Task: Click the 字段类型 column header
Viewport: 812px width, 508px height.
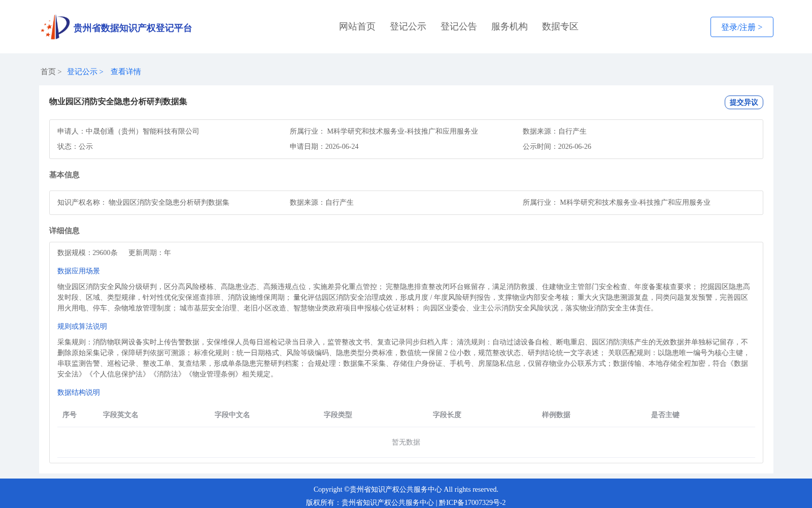Action: 338,415
